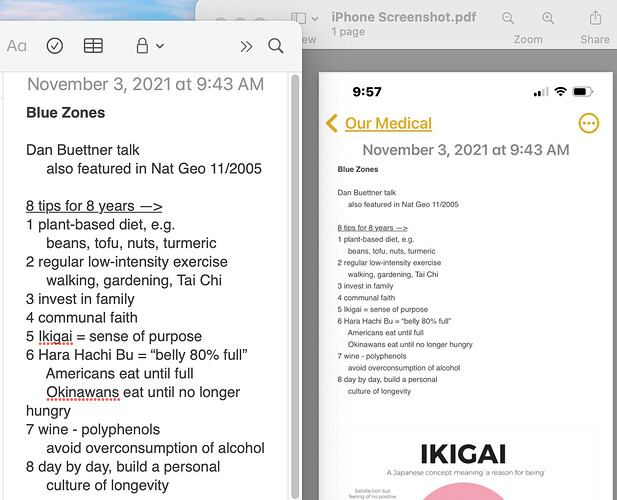
Task: Click 'culture of longevity' in Notes
Action: 107,485
